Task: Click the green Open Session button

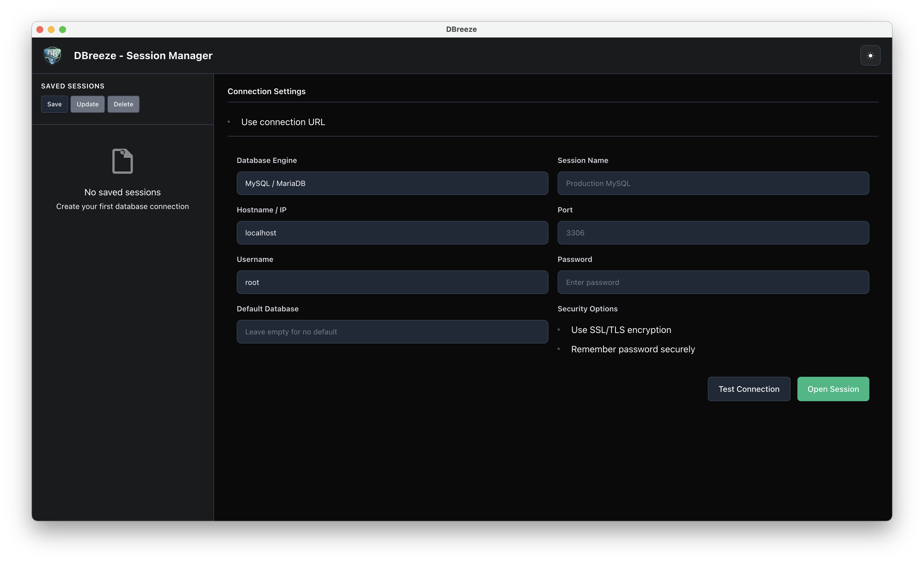Action: pyautogui.click(x=833, y=389)
